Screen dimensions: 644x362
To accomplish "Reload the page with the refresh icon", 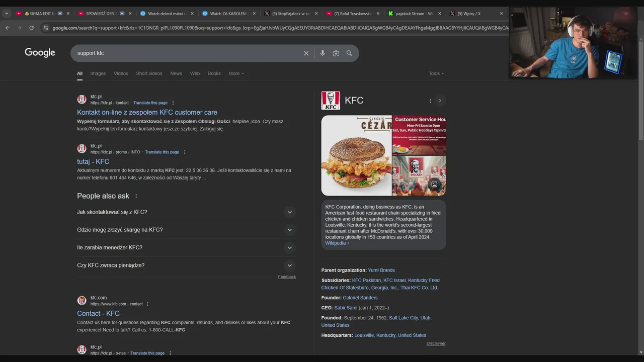I will [31, 28].
